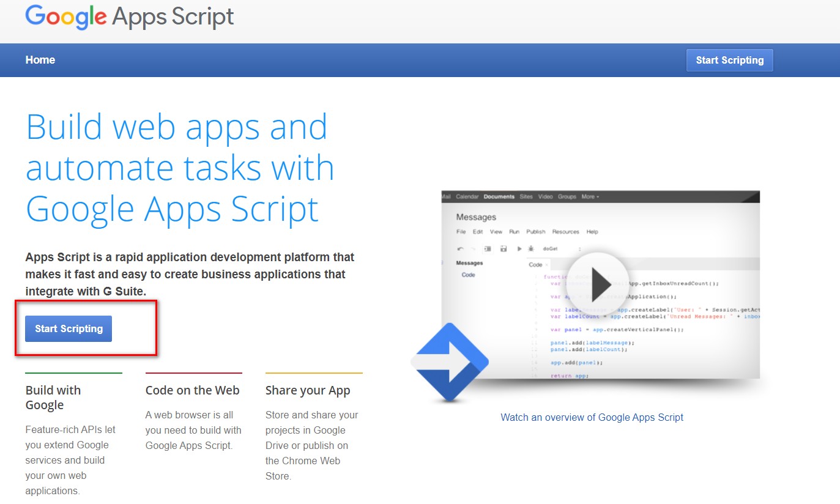
Task: Click the Build web apps and automate tasks headline
Action: [x=180, y=168]
